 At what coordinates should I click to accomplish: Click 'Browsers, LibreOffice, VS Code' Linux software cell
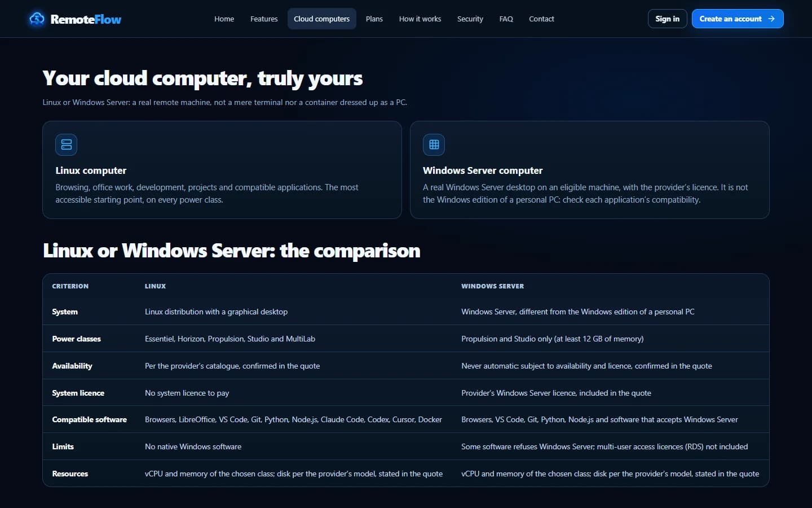(293, 419)
